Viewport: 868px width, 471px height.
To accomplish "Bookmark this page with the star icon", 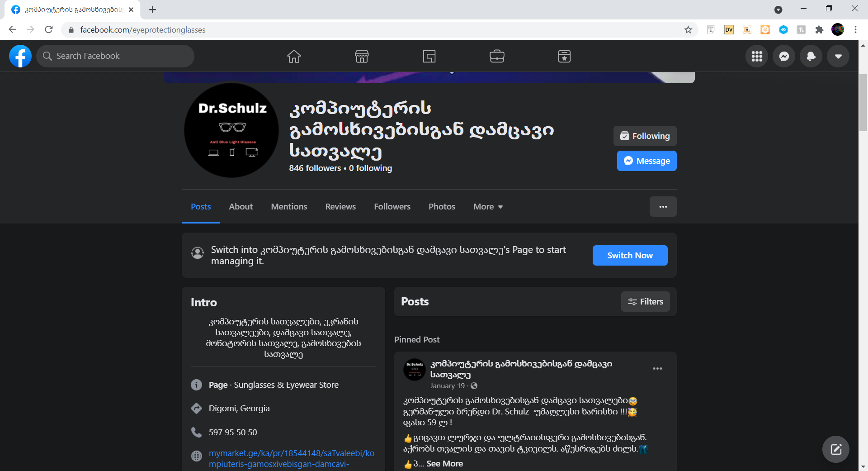I will point(688,30).
